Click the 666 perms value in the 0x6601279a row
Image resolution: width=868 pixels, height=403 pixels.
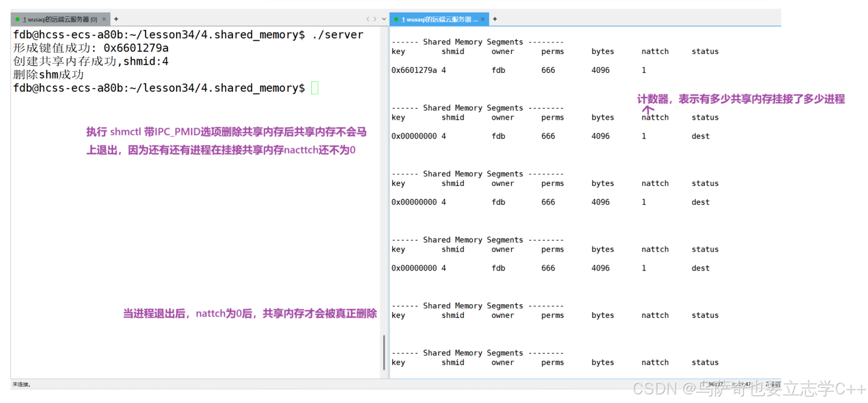548,70
